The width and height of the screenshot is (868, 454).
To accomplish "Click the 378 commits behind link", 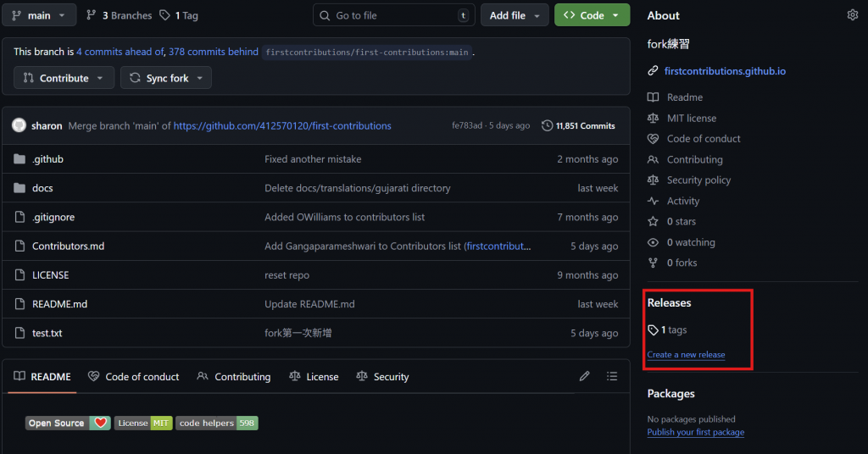I will [213, 52].
